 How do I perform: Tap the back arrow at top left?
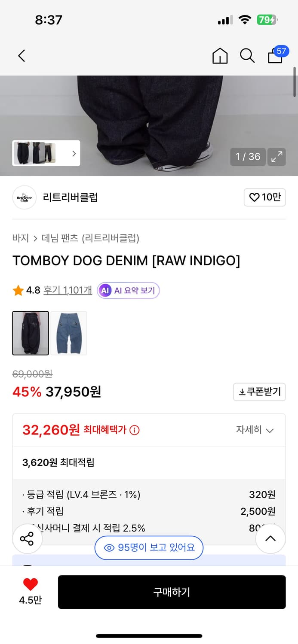click(x=22, y=56)
